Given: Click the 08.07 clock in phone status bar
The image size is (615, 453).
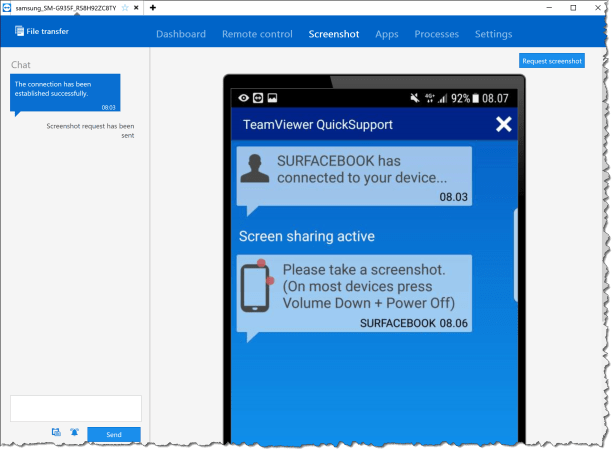Looking at the screenshot, I should click(x=495, y=98).
